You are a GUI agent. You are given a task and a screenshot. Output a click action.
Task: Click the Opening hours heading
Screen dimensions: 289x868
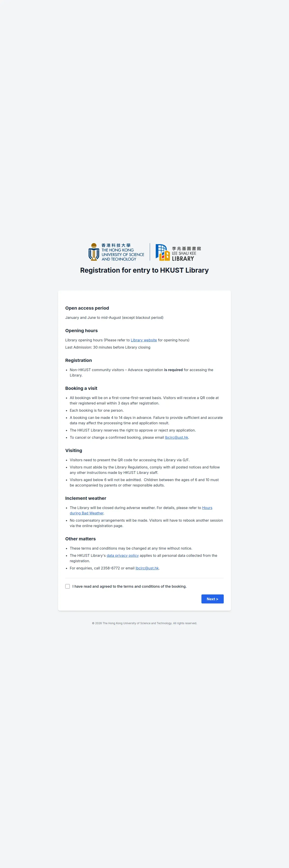81,331
